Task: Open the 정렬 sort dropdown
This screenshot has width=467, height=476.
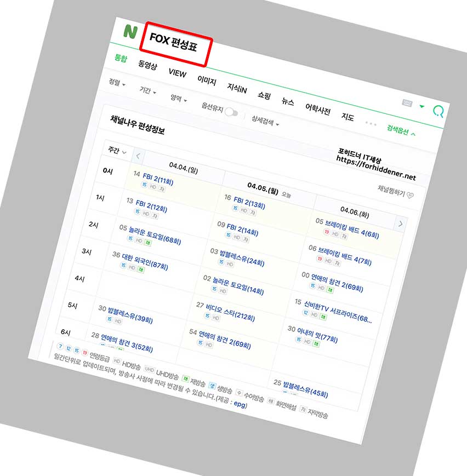Action: pyautogui.click(x=117, y=83)
